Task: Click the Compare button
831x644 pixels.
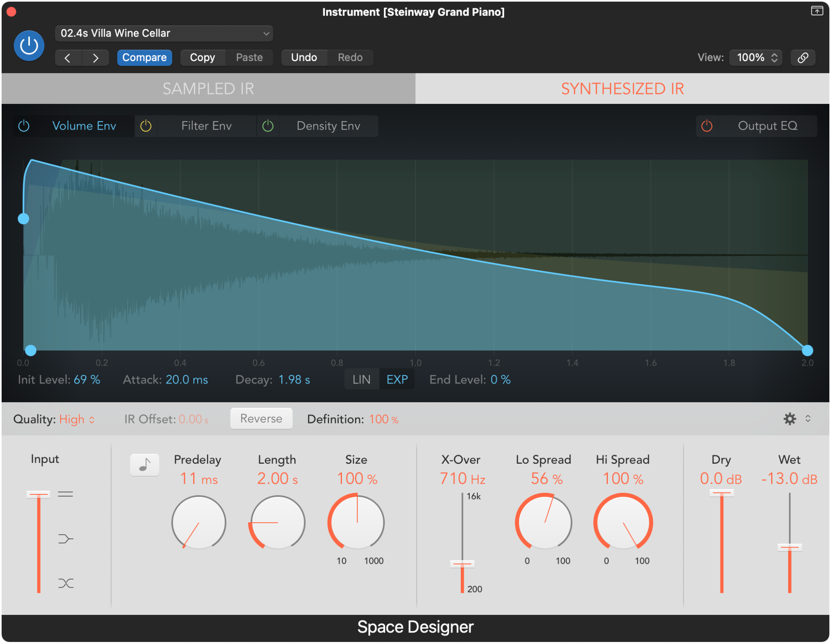Action: 144,57
